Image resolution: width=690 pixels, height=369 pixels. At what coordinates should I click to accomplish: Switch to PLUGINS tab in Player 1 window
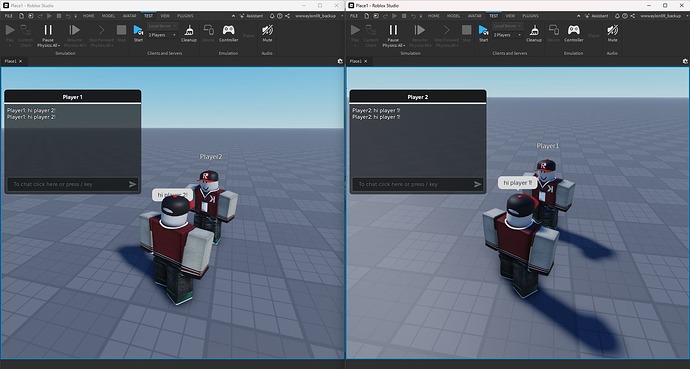pos(185,16)
